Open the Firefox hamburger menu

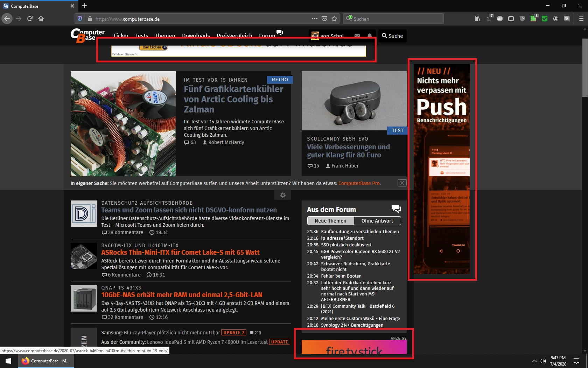tap(581, 19)
